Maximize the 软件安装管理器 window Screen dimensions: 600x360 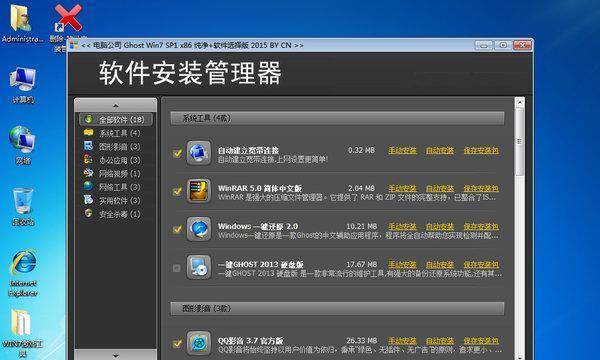(x=503, y=45)
